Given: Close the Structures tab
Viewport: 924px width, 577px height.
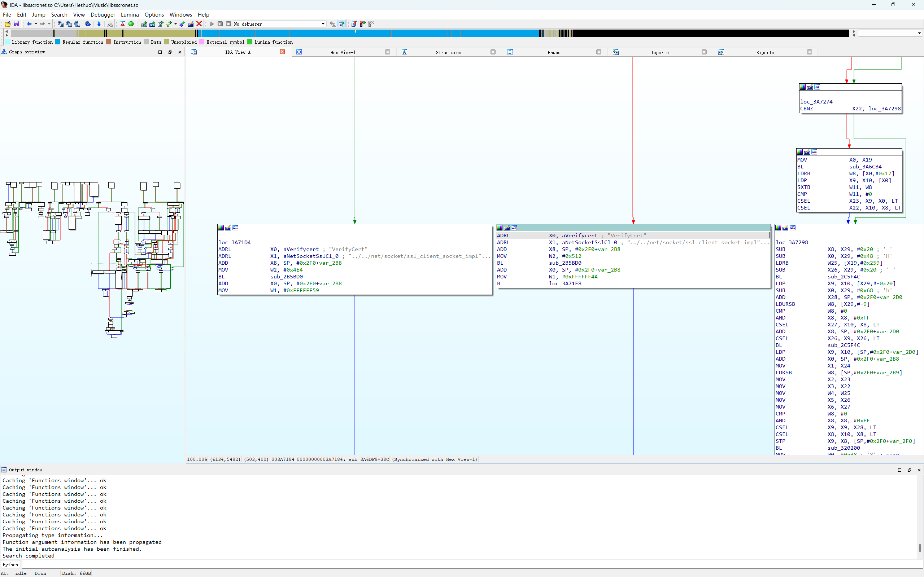Looking at the screenshot, I should (x=493, y=52).
